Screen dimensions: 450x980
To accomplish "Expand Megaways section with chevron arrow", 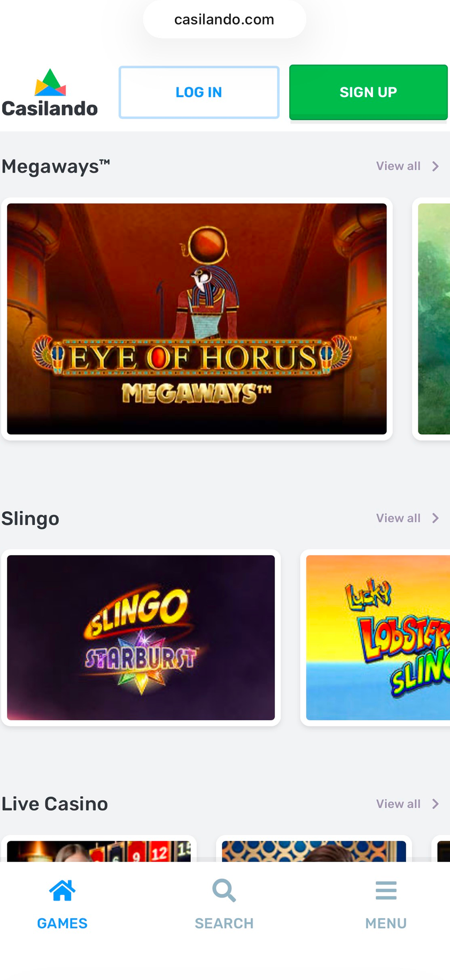I will pyautogui.click(x=436, y=166).
